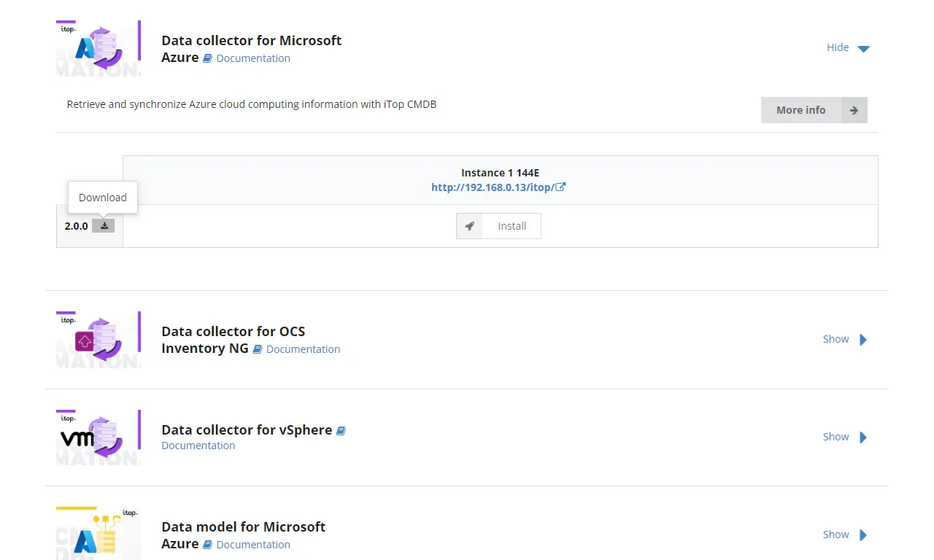Open the Data collector for Microsoft Azure thumbnail

[99, 48]
